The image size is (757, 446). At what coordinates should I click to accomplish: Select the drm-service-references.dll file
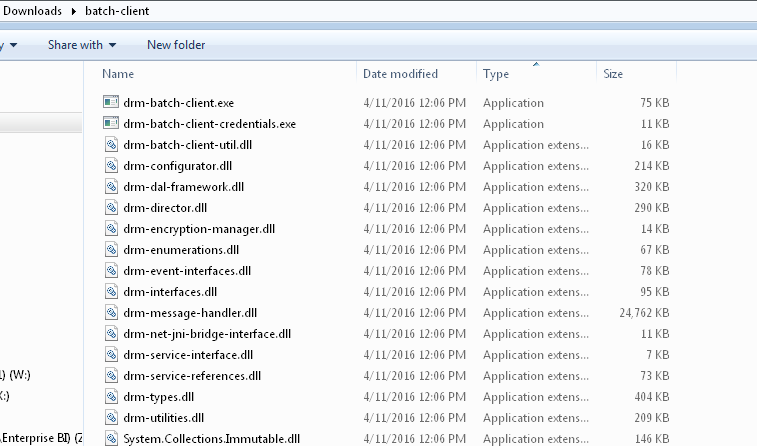point(192,376)
